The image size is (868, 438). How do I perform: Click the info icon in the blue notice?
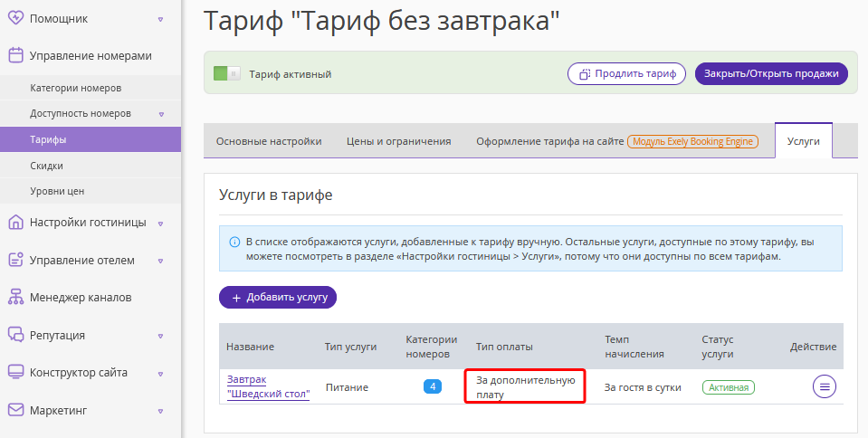pos(234,242)
